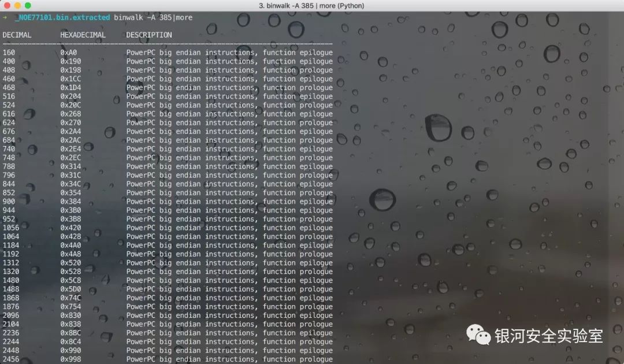Click hex value 0xA0
The width and height of the screenshot is (624, 364).
click(68, 53)
